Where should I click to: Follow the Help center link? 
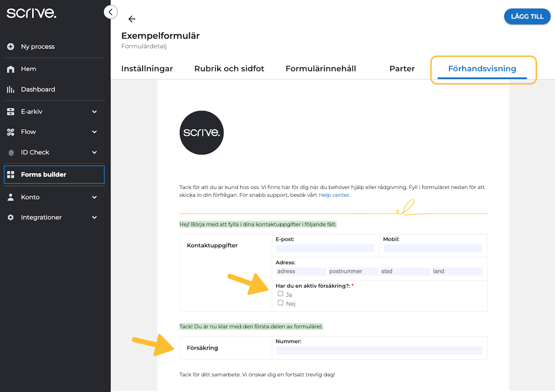(333, 195)
